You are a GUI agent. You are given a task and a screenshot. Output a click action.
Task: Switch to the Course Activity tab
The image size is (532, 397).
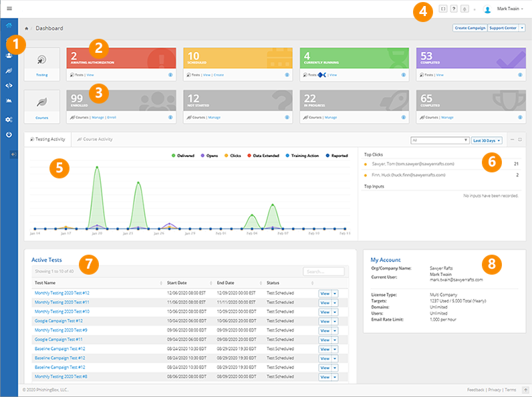point(95,140)
